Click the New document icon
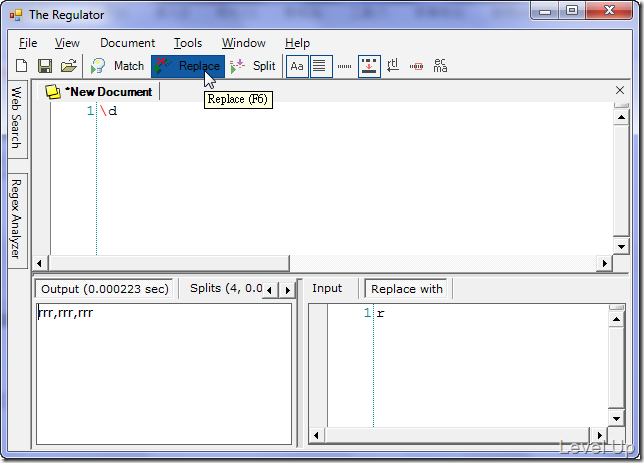The image size is (644, 463). click(21, 66)
